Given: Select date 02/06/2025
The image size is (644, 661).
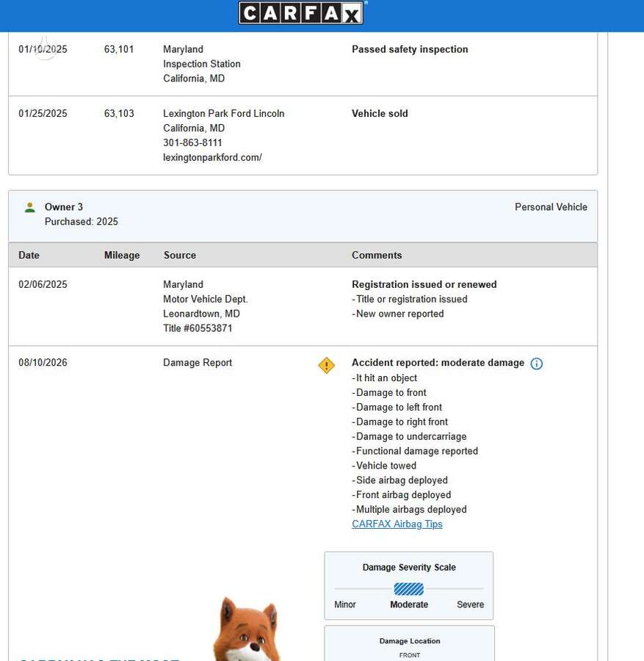Looking at the screenshot, I should pos(43,284).
